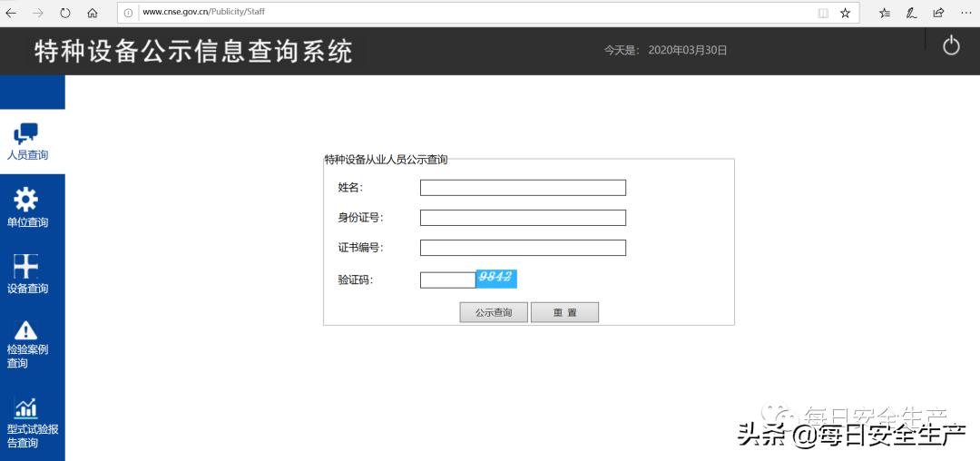This screenshot has height=461, width=980.
Task: Focus the 姓名 input field
Action: [523, 188]
